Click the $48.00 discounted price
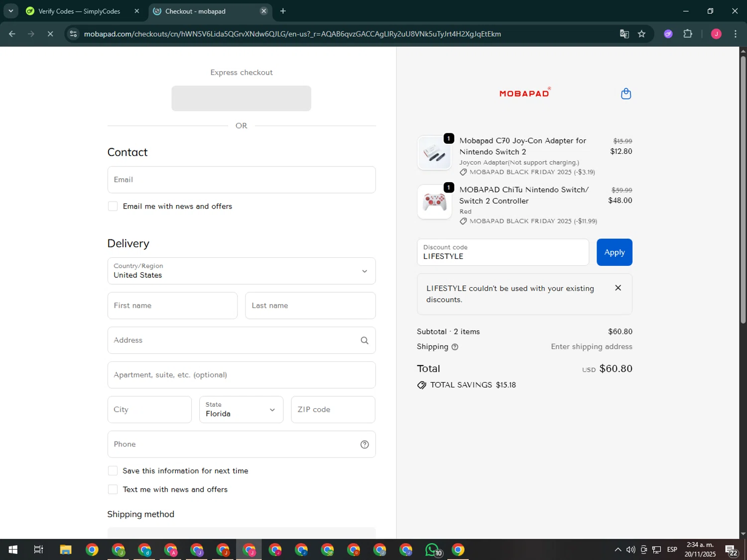 click(x=620, y=201)
